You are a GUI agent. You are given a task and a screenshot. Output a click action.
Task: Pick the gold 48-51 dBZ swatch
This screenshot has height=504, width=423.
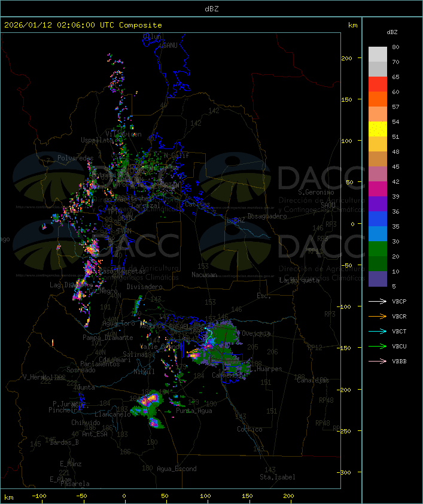[378, 144]
